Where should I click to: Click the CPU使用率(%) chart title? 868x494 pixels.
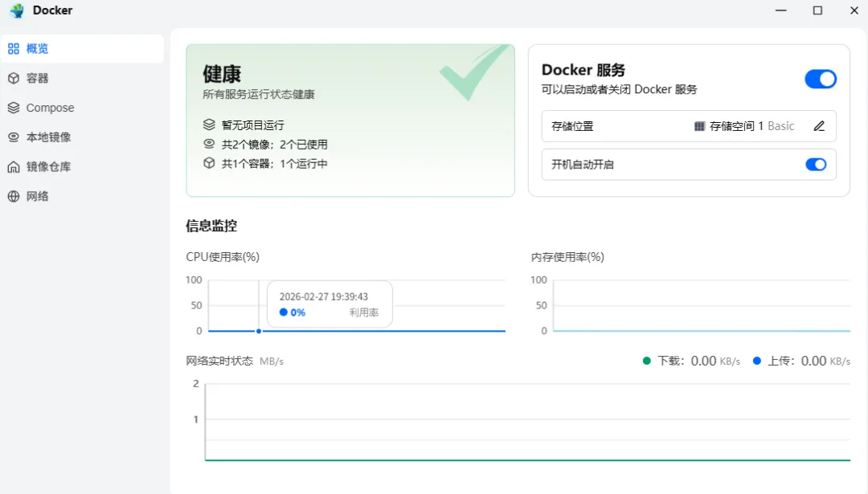(x=223, y=257)
